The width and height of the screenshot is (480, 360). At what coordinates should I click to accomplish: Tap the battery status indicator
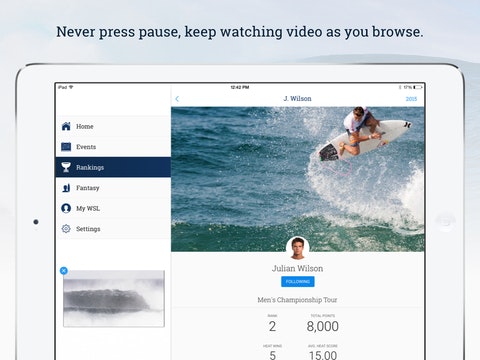(418, 87)
